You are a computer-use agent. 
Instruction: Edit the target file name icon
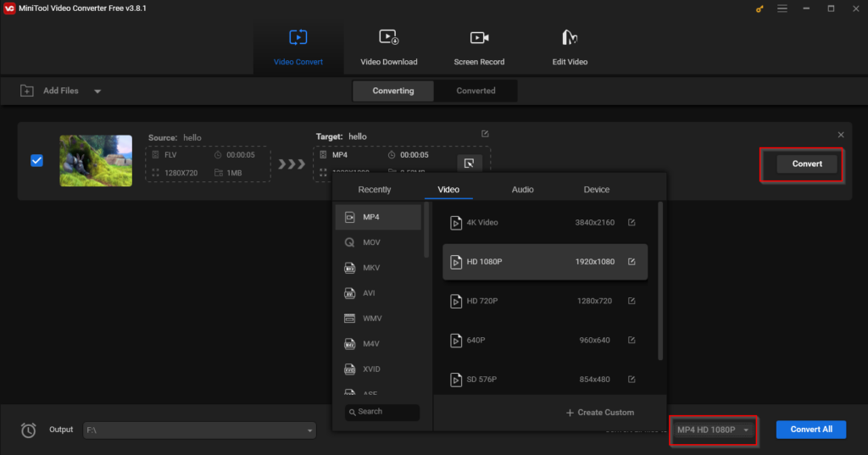coord(485,134)
